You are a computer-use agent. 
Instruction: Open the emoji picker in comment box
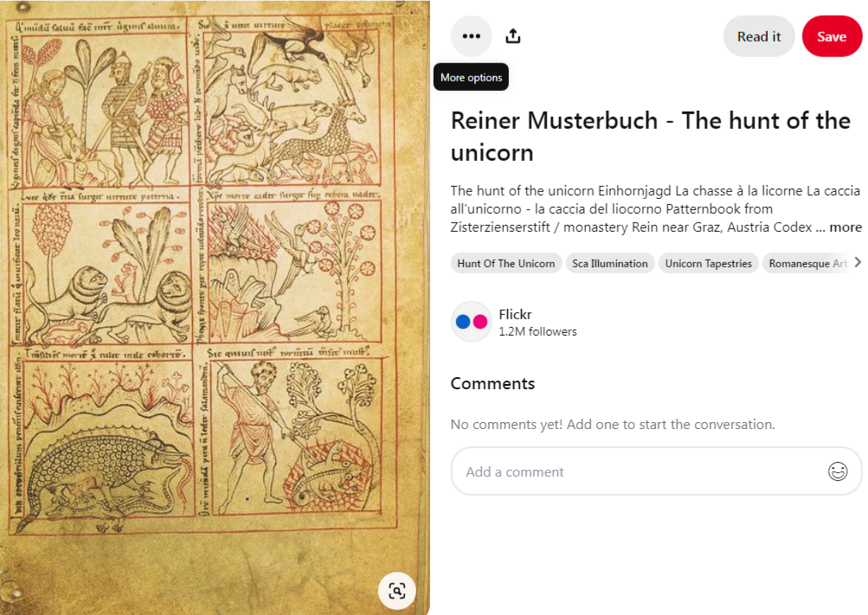click(x=838, y=471)
